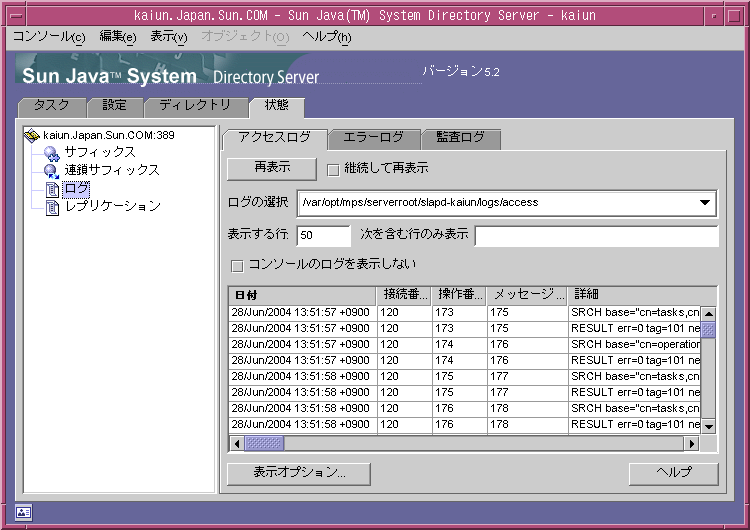
Task: Click the horizontal scroll right arrow
Action: tap(691, 443)
